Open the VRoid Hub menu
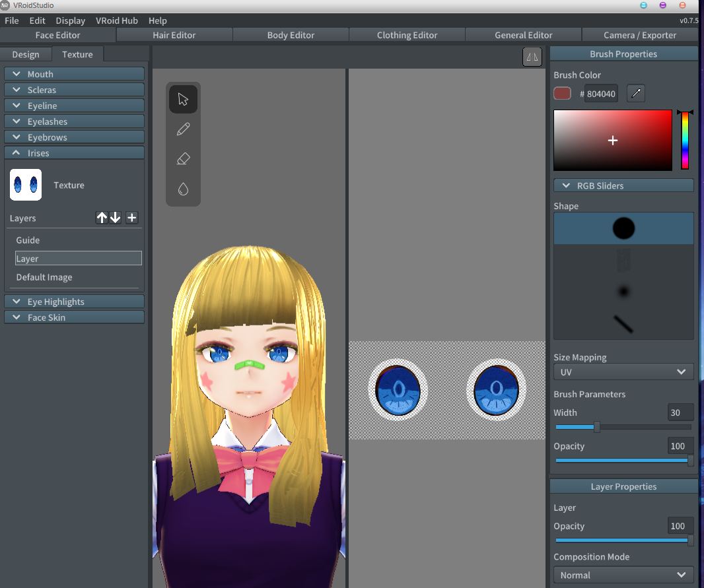This screenshot has width=704, height=588. pyautogui.click(x=117, y=20)
